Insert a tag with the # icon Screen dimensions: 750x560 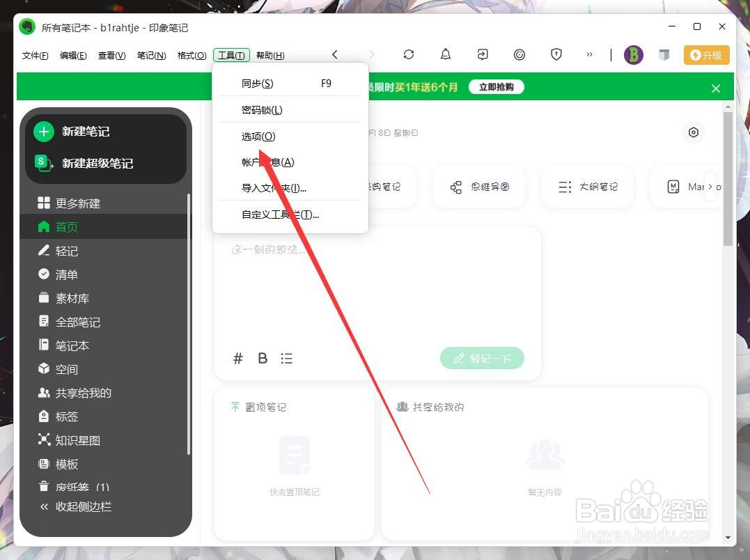pyautogui.click(x=237, y=358)
